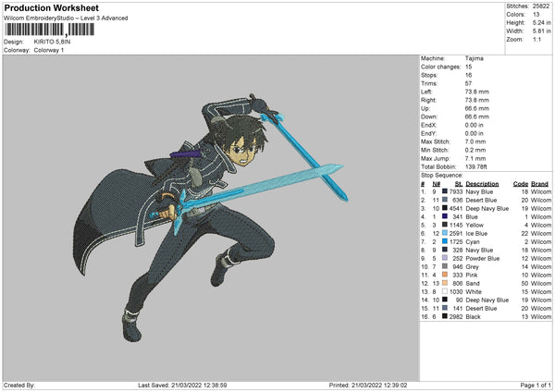This screenshot has width=555, height=392.
Task: Click the "Brand" column header
Action: click(x=539, y=184)
